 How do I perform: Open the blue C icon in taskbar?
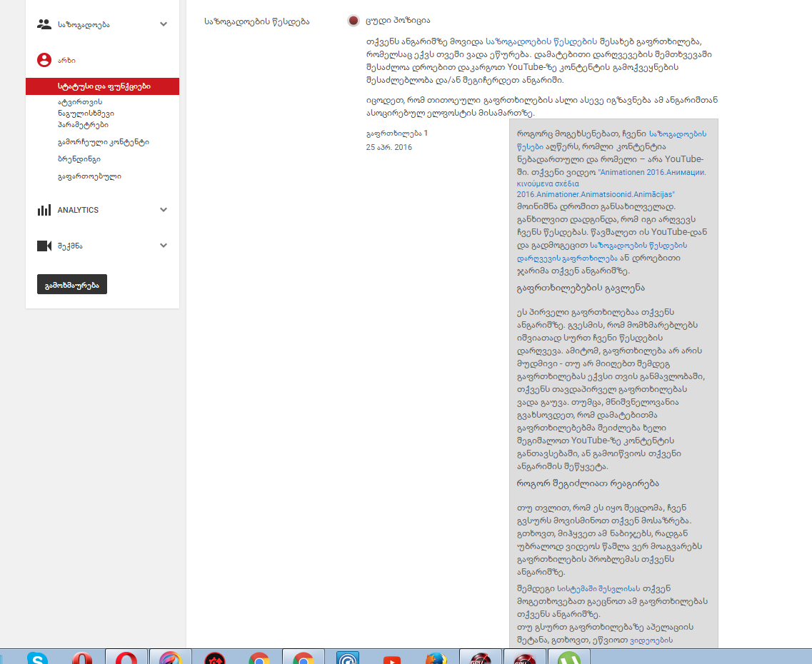tap(348, 658)
